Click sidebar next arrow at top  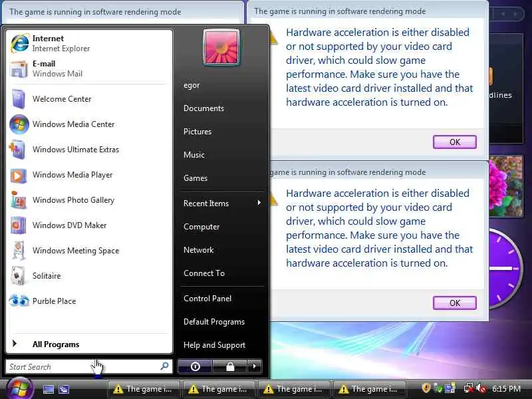pos(516,14)
